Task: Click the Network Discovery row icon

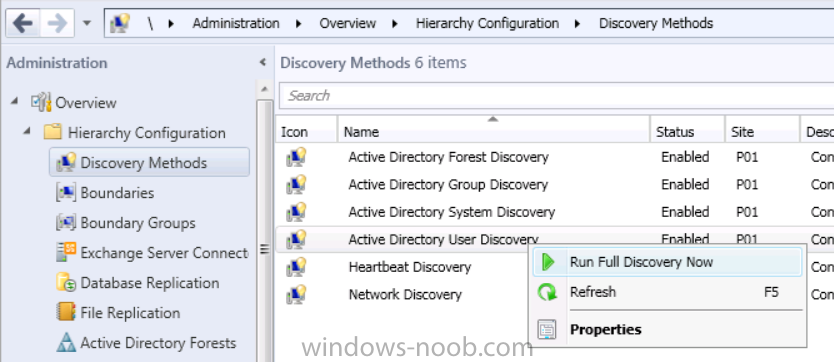Action: [x=296, y=294]
